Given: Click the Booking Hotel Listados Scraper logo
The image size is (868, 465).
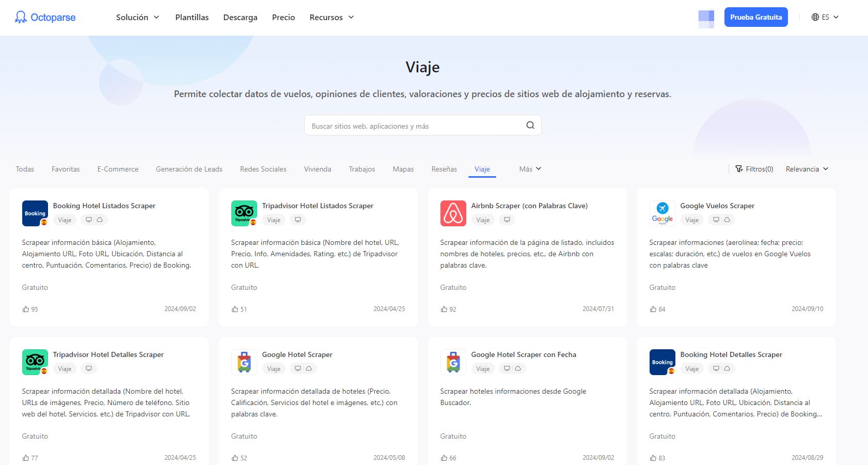Looking at the screenshot, I should pos(35,213).
